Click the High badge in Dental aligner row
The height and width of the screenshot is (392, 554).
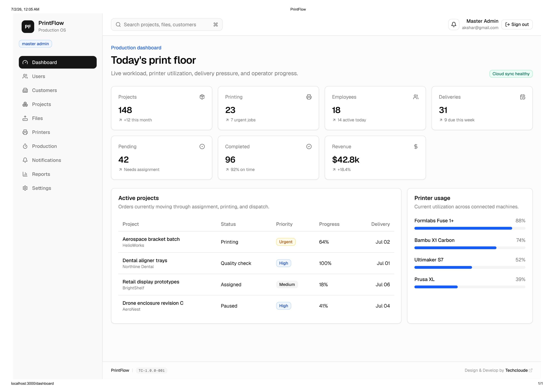click(x=283, y=263)
